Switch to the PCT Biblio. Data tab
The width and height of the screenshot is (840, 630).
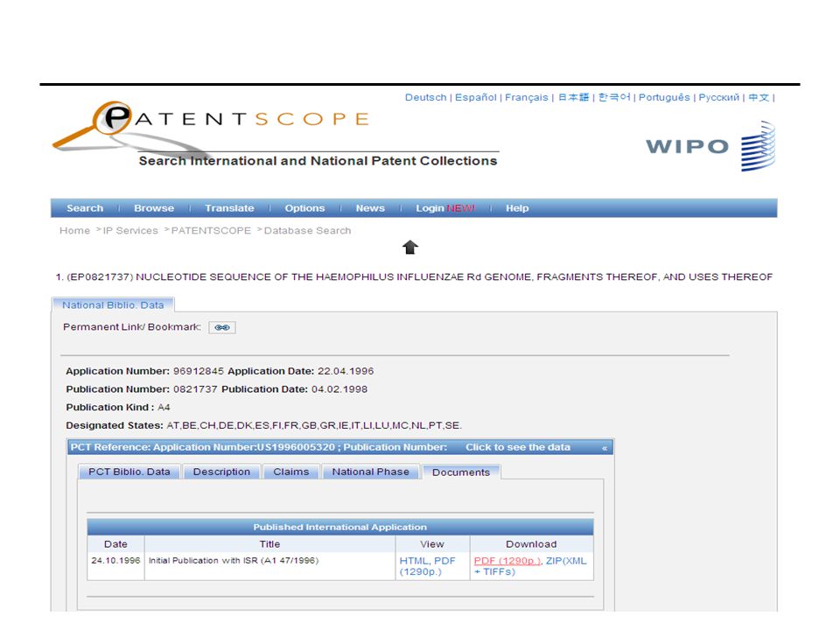129,472
